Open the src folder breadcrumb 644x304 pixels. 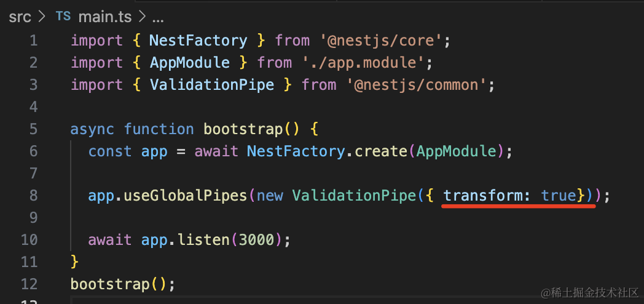point(20,17)
